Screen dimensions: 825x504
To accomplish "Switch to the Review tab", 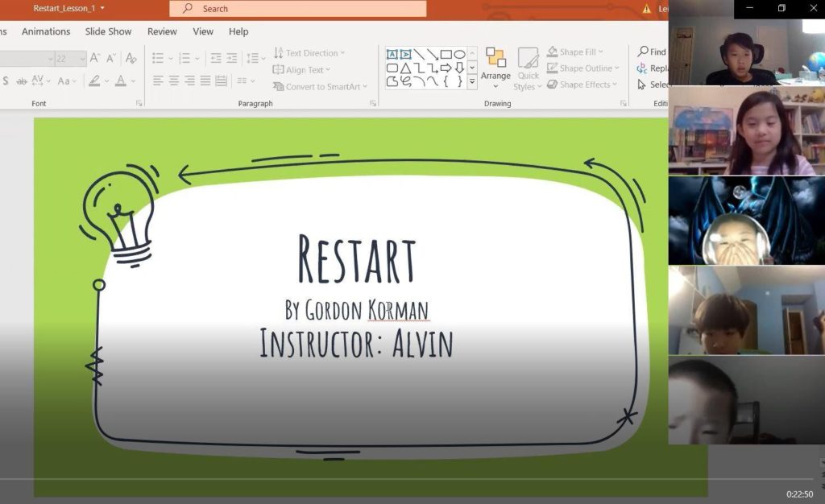I will 162,31.
